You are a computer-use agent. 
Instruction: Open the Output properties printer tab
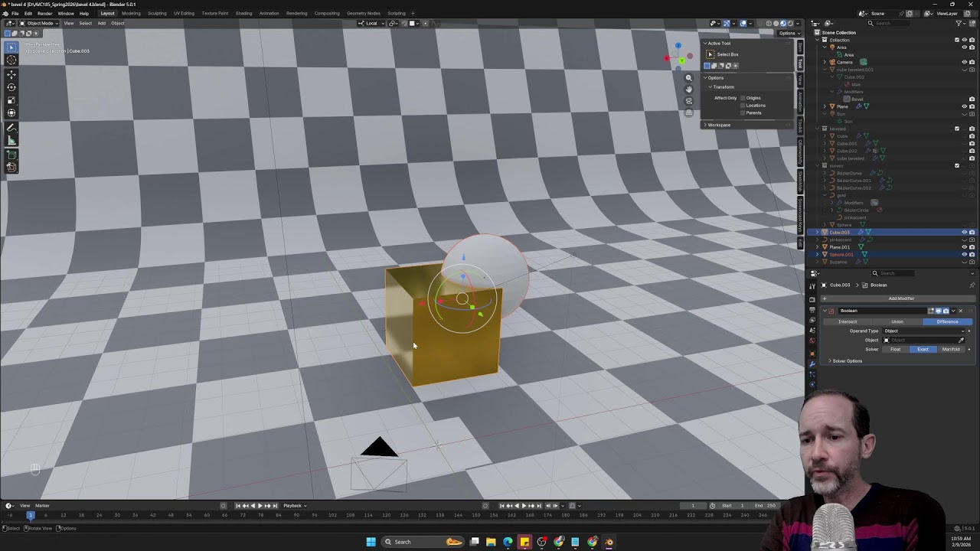pos(812,310)
